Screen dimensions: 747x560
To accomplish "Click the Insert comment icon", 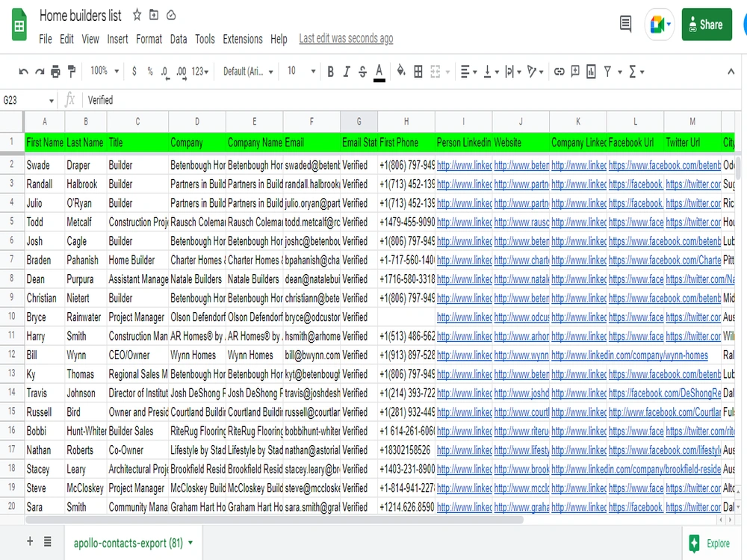I will click(x=575, y=72).
